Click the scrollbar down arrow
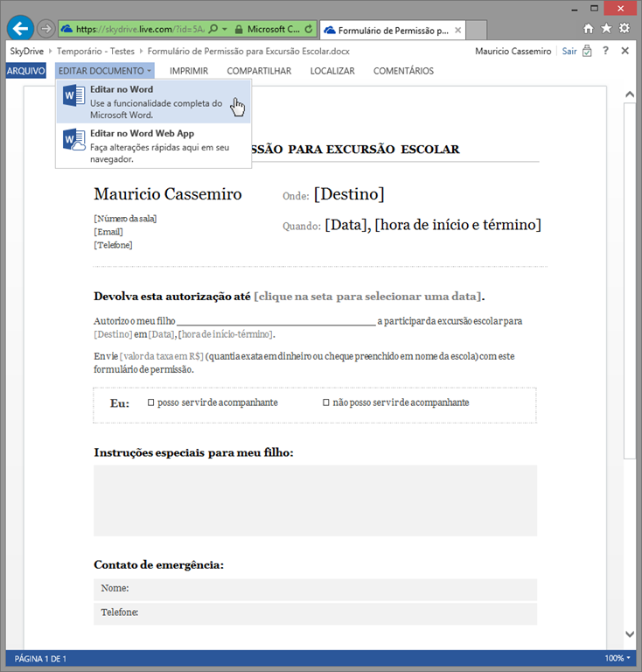The image size is (642, 672). [x=629, y=634]
